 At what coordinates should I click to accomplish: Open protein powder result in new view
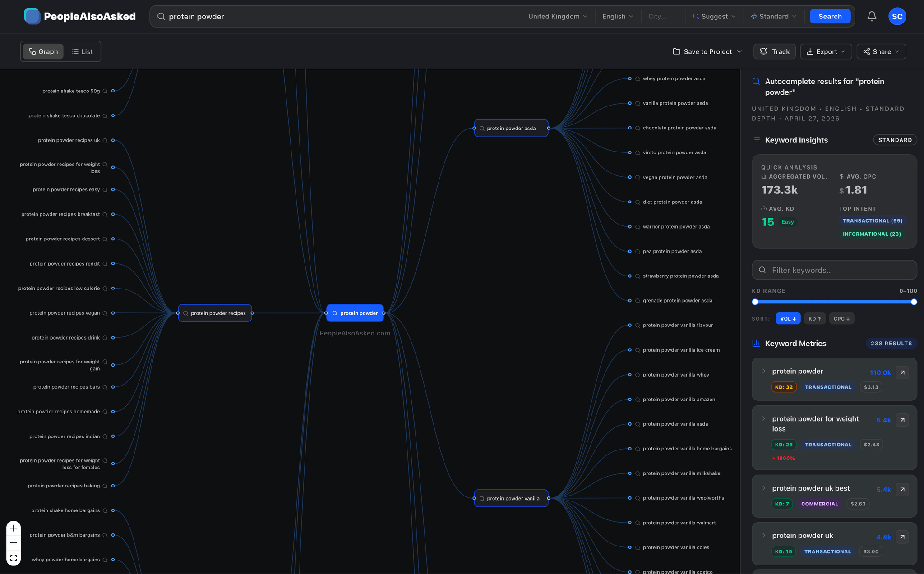902,372
